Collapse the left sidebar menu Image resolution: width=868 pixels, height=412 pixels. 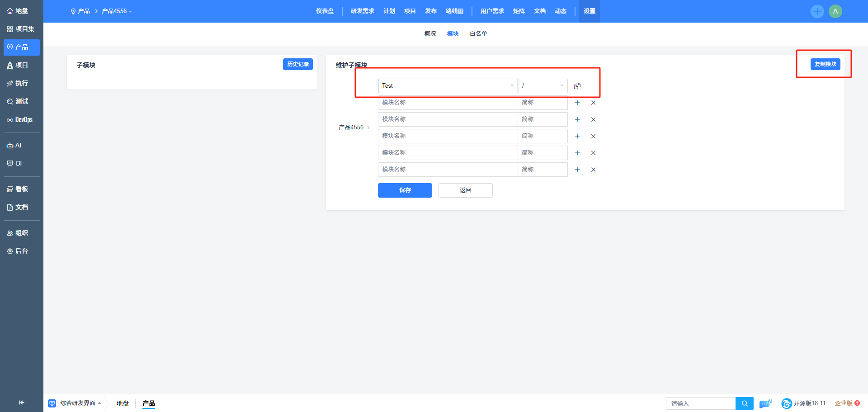21,403
